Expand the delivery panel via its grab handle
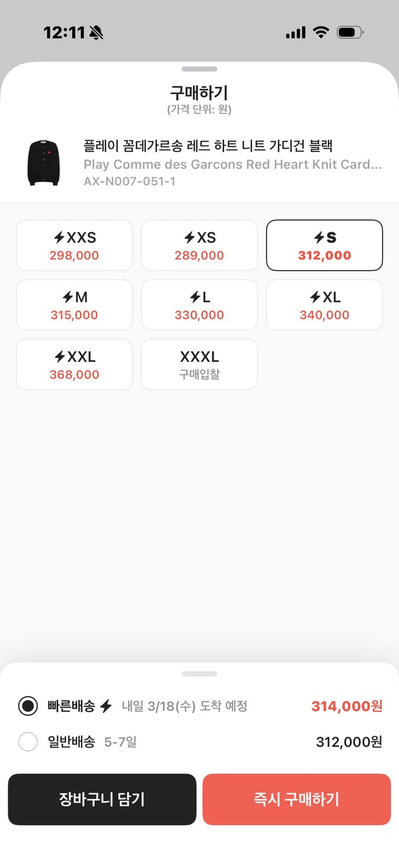The image size is (399, 868). (x=199, y=674)
